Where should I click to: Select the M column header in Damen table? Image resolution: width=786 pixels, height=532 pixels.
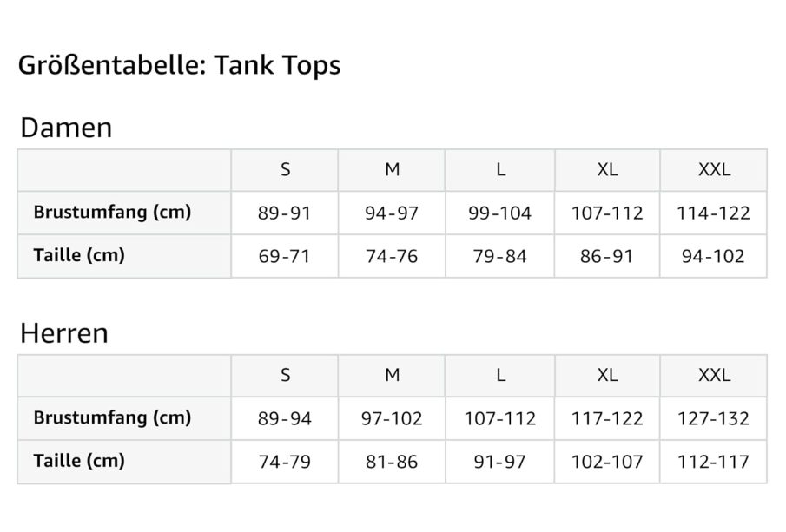click(393, 170)
